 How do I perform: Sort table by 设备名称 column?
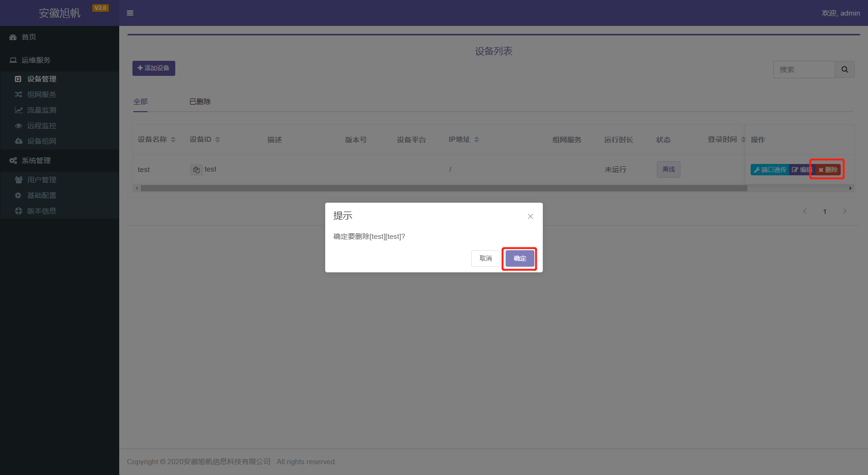(173, 139)
